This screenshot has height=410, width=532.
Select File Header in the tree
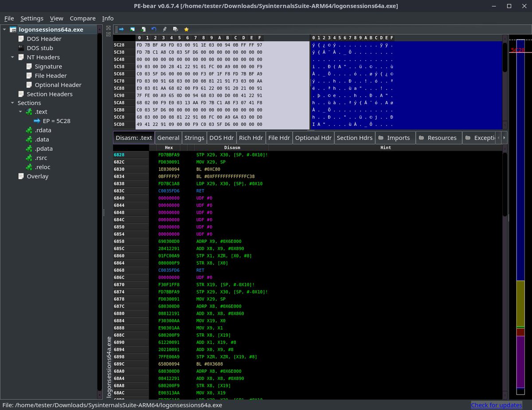click(x=51, y=76)
